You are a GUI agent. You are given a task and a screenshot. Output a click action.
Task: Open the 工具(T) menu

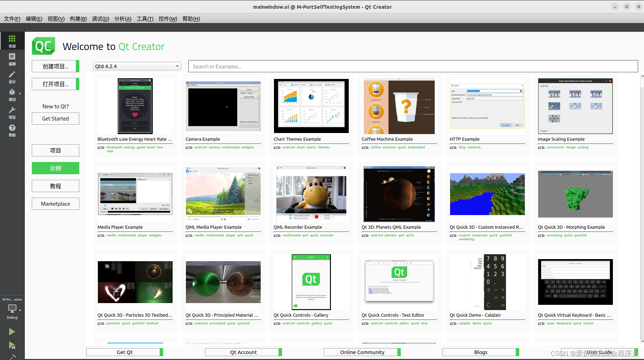click(x=145, y=19)
